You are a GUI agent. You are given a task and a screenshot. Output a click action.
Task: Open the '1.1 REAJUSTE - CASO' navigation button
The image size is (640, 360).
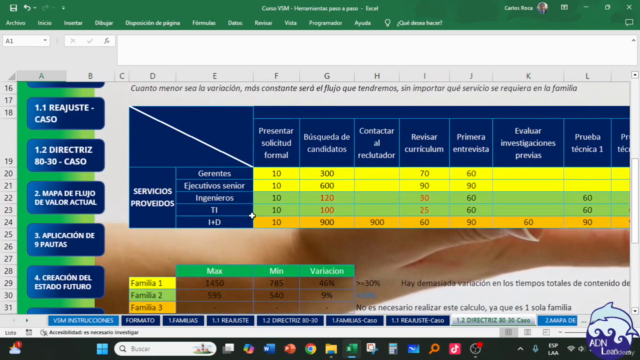coord(65,113)
